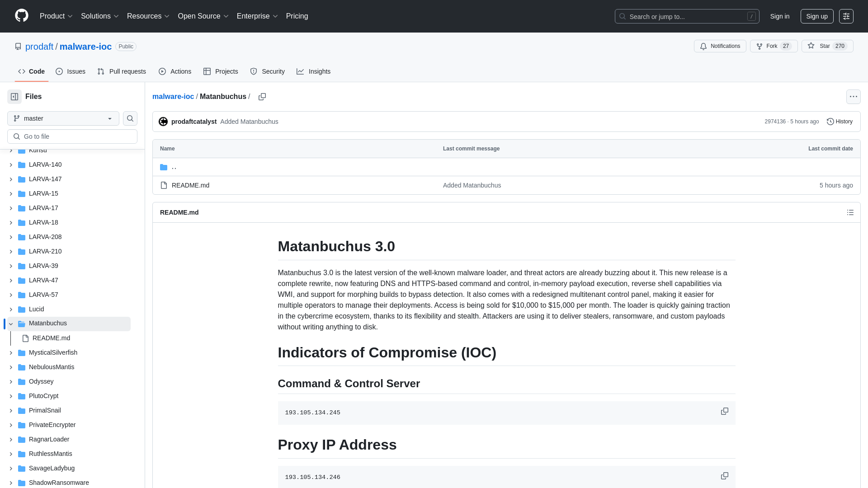
Task: Open the README outline list icon
Action: pos(850,212)
